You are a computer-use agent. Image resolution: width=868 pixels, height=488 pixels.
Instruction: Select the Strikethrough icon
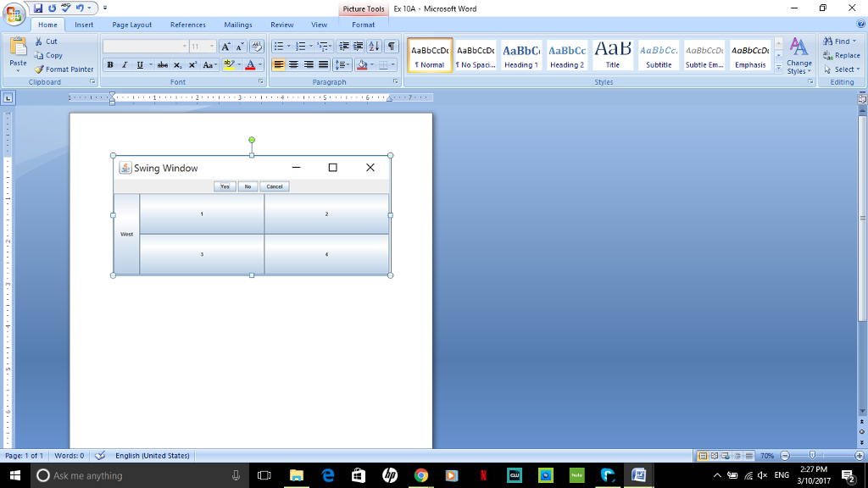163,64
